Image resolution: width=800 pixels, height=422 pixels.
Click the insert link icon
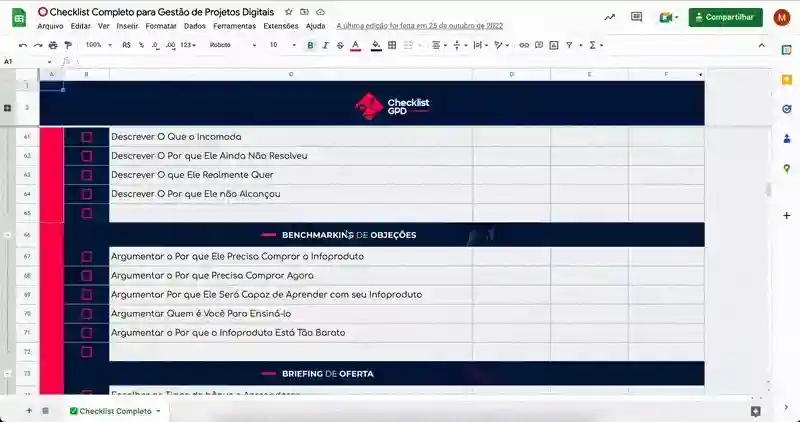525,45
